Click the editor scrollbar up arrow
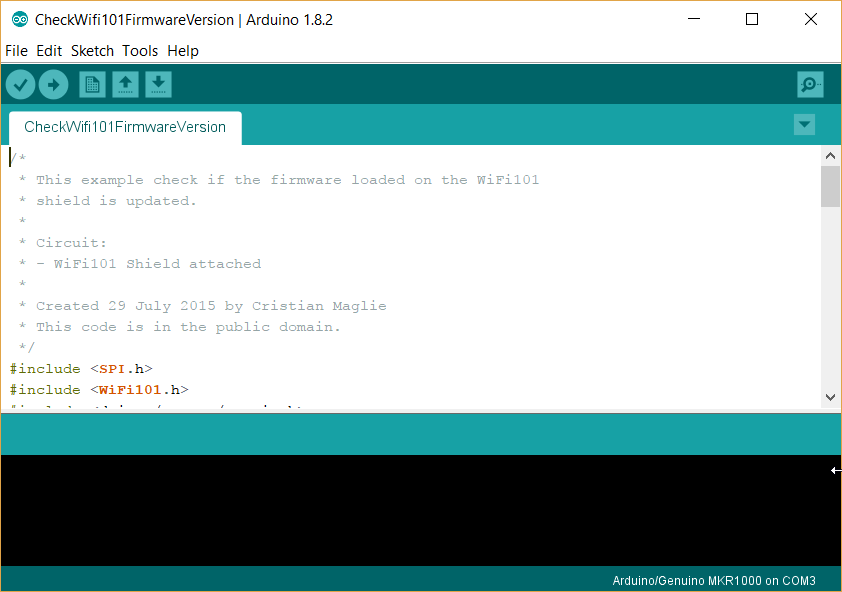 [830, 156]
